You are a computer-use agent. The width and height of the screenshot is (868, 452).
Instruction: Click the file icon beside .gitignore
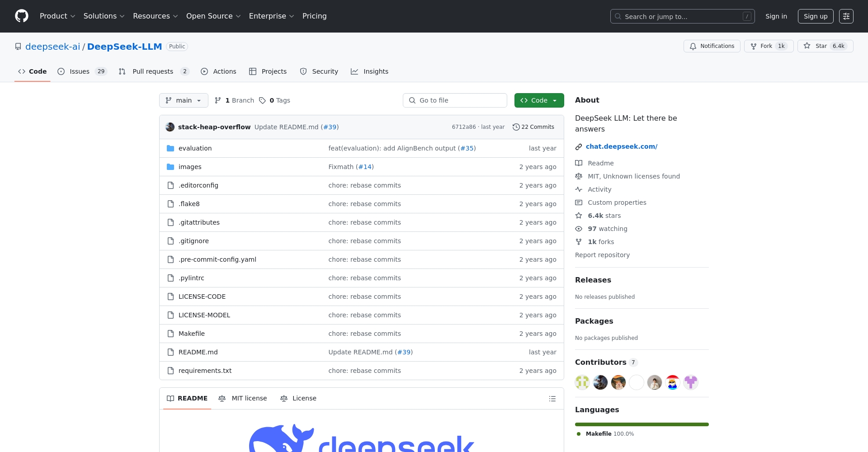[170, 241]
